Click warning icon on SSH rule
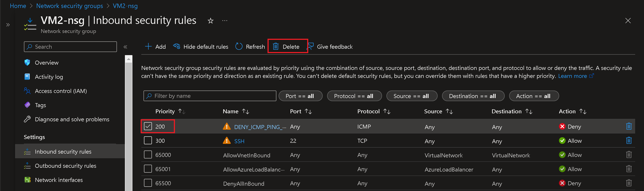644x191 pixels. pyautogui.click(x=227, y=141)
